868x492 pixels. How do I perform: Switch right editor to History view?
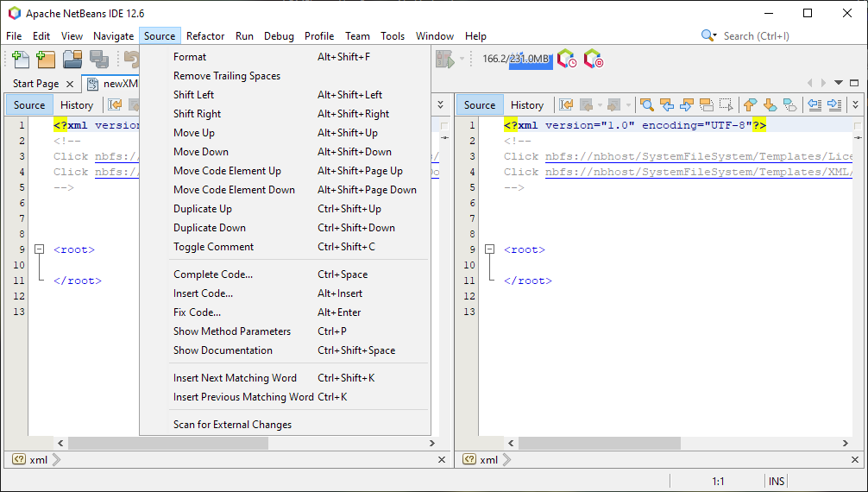point(527,104)
